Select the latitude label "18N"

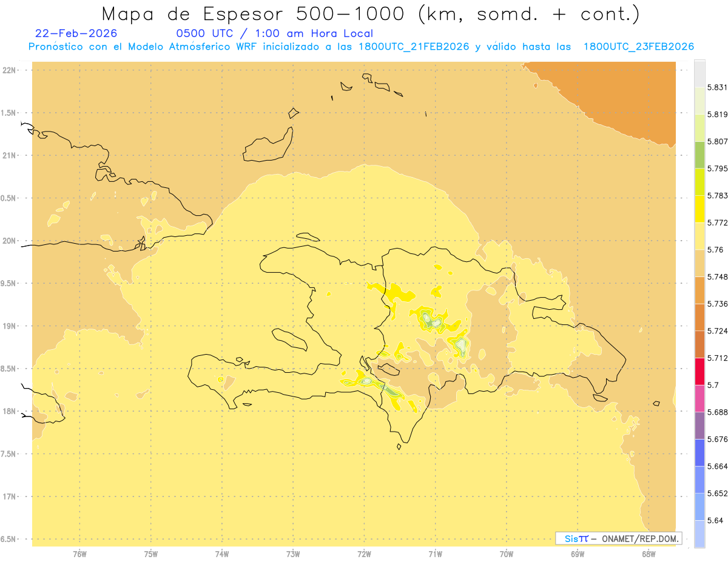[x=9, y=412]
